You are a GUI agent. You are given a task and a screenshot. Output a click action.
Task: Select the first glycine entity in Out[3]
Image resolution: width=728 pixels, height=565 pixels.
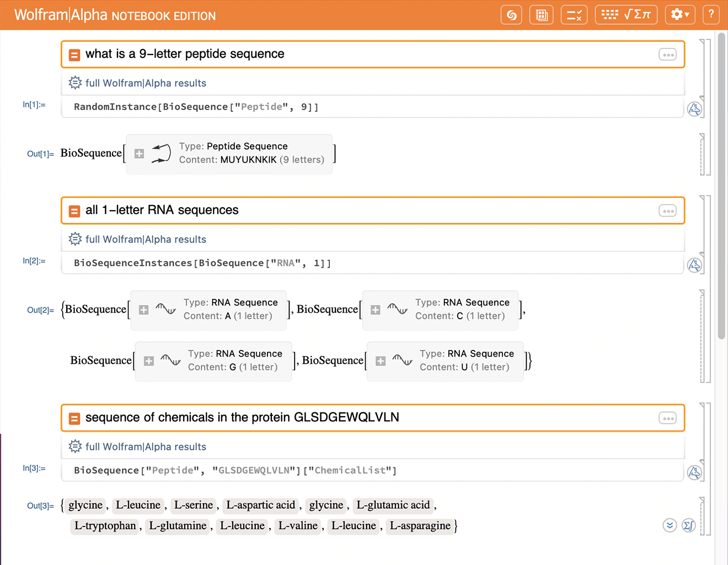coord(85,505)
